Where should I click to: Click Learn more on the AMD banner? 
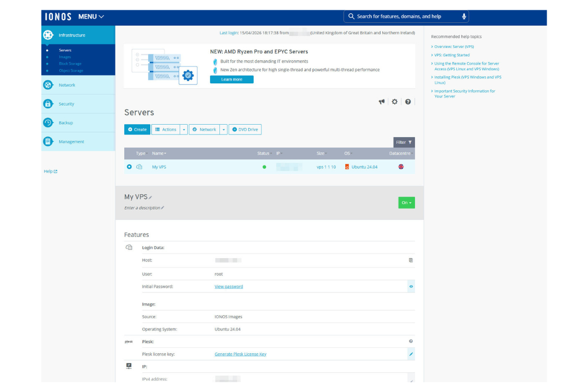pos(231,79)
